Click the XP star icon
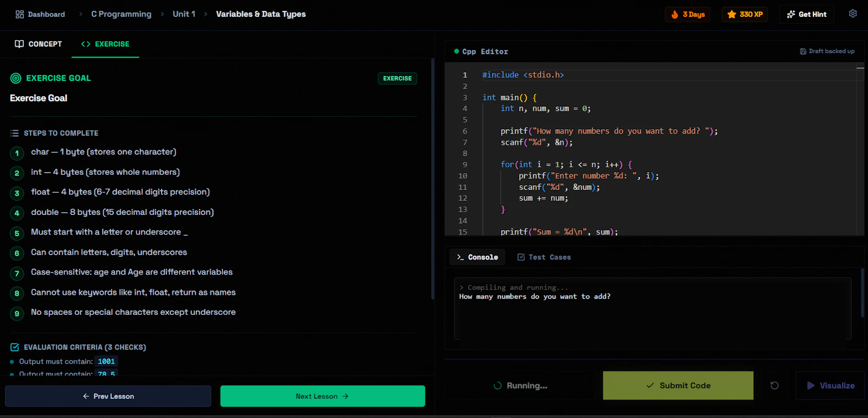 (x=732, y=14)
